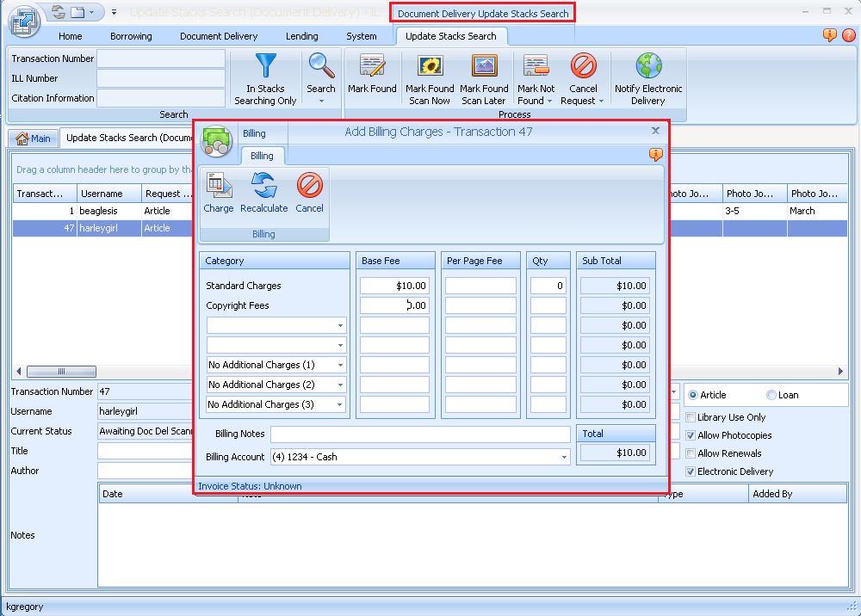Click Mark Found Scan Now
The image size is (861, 616).
click(x=429, y=77)
